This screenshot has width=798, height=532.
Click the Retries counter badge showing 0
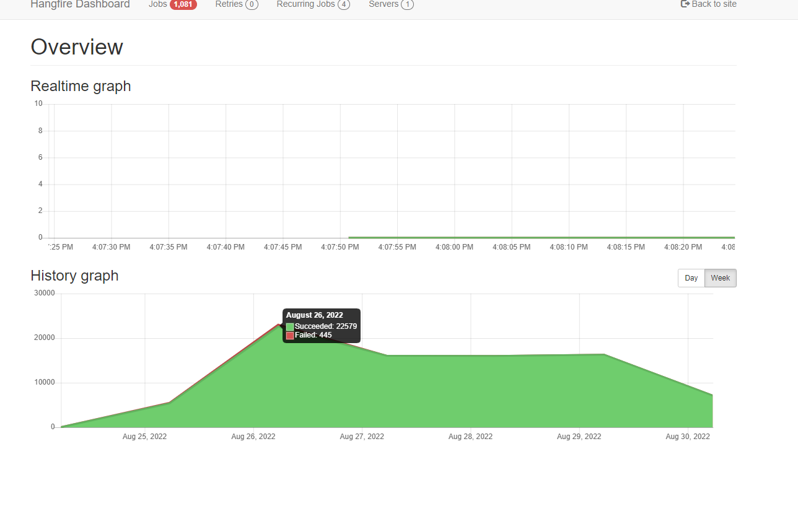(x=253, y=4)
